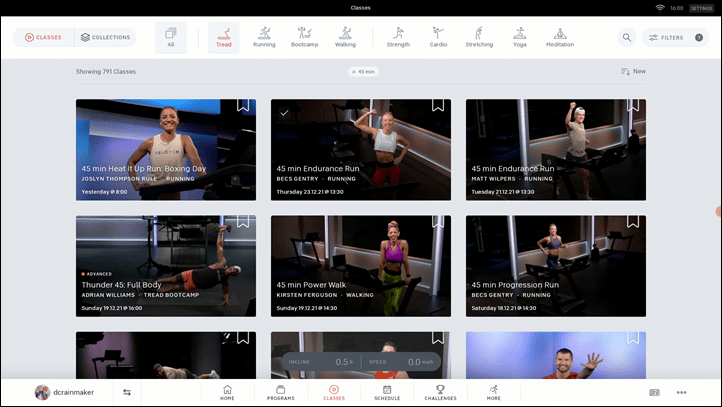The width and height of the screenshot is (722, 407).
Task: Bookmark the Thunder 45: Full Body class
Action: 243,221
